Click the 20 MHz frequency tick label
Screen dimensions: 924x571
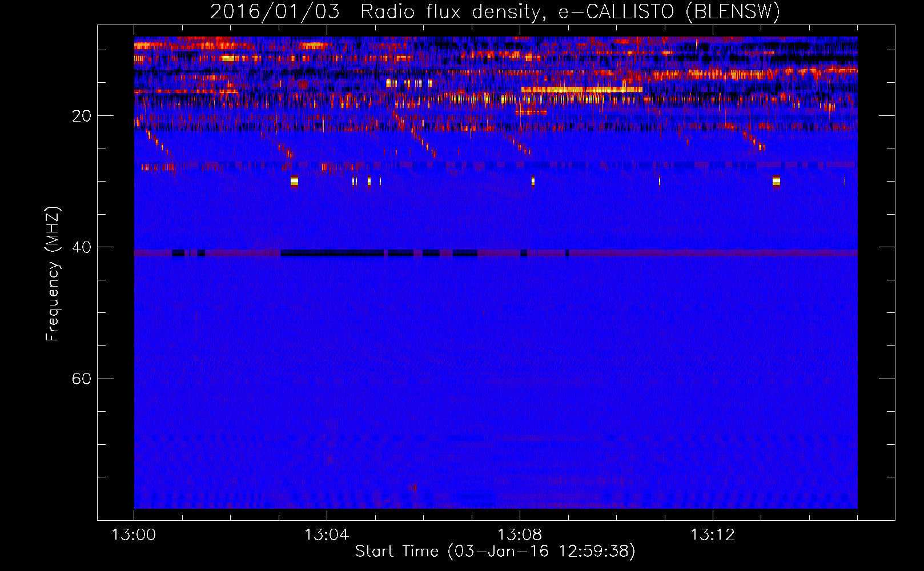coord(81,116)
